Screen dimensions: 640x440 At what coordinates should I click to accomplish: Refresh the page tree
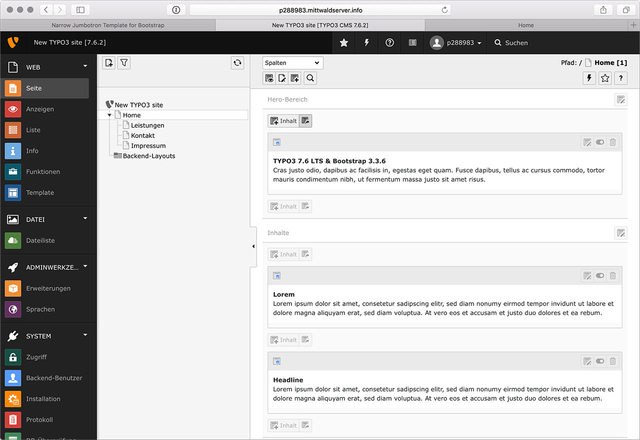[x=237, y=62]
